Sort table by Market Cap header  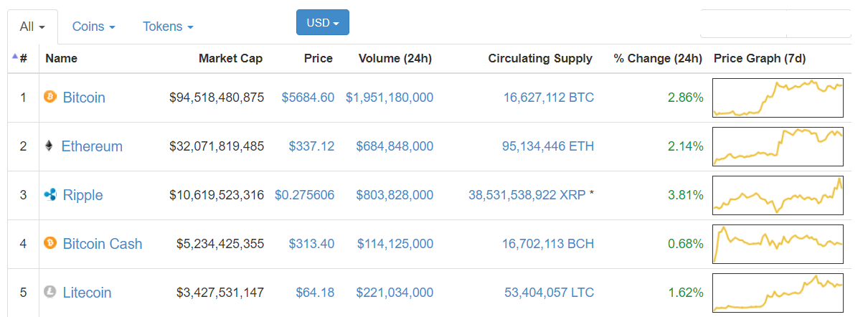pyautogui.click(x=230, y=58)
